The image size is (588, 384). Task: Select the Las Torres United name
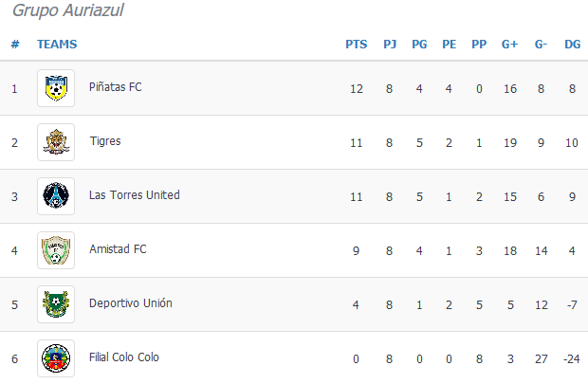pos(135,195)
